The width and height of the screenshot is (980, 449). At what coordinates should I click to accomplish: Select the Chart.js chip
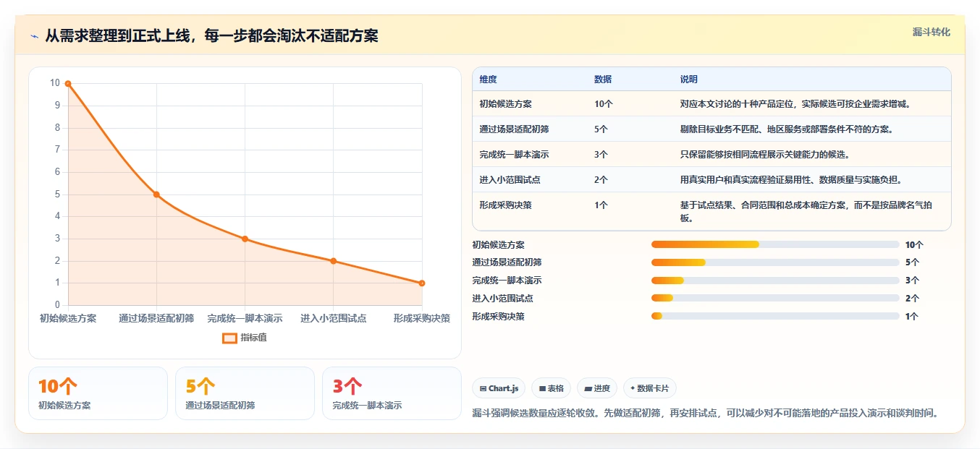499,388
